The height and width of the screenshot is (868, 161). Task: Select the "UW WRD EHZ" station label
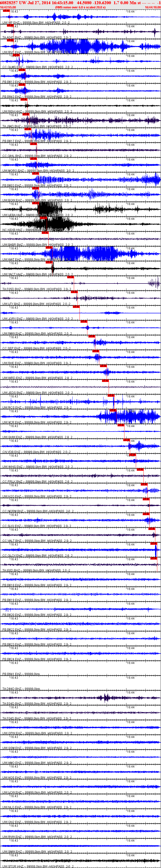click(12, 378)
